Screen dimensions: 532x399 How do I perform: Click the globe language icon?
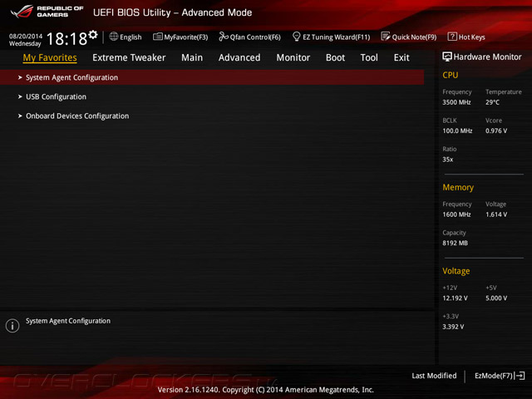point(114,37)
